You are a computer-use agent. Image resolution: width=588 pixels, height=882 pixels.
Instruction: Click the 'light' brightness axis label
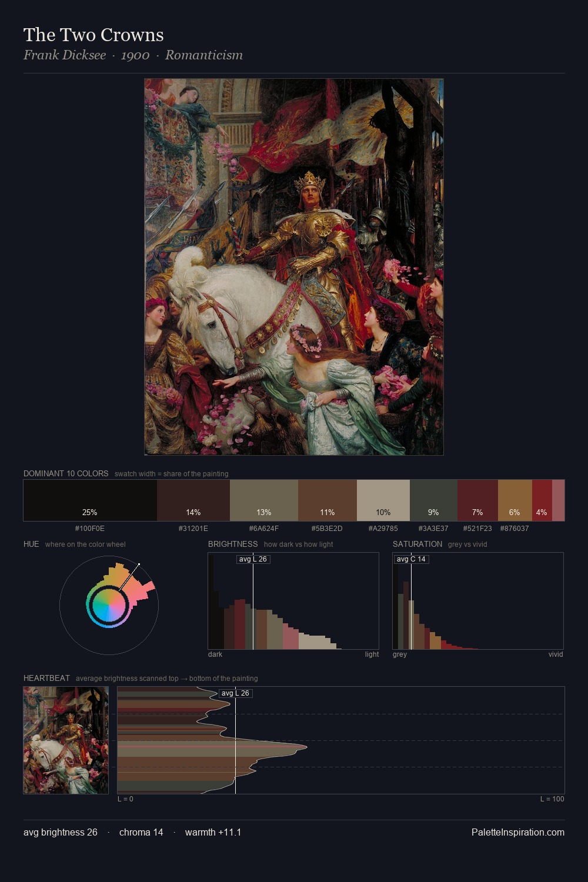click(372, 654)
